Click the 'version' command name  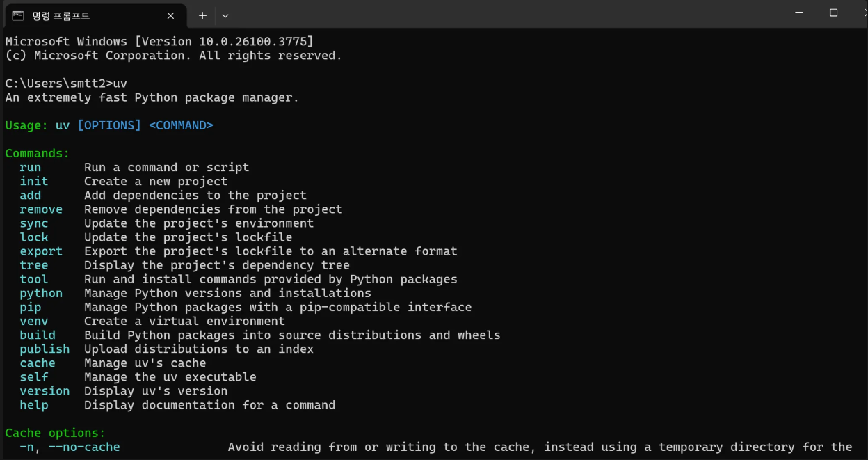45,390
